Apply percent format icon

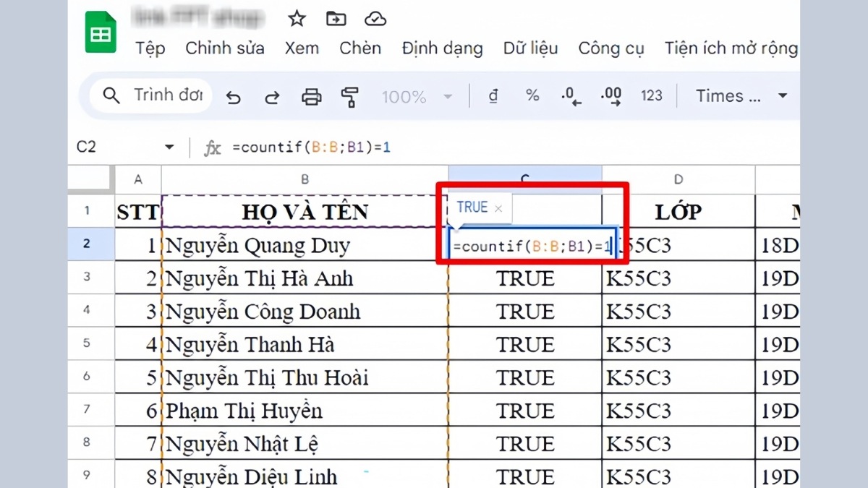click(532, 95)
